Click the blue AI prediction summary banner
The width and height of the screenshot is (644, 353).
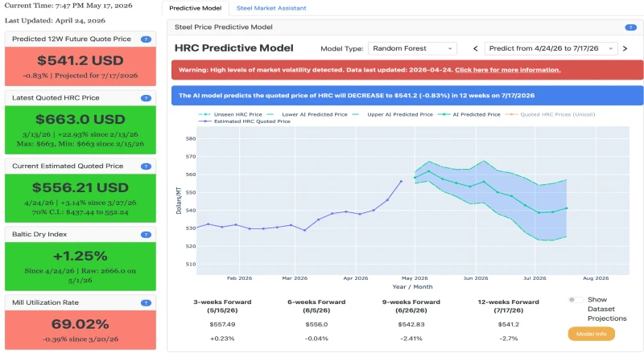pyautogui.click(x=407, y=96)
